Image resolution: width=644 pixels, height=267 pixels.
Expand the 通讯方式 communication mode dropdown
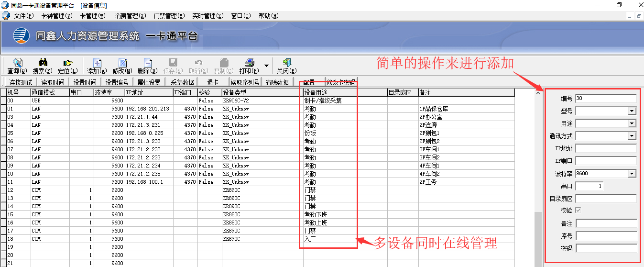632,136
